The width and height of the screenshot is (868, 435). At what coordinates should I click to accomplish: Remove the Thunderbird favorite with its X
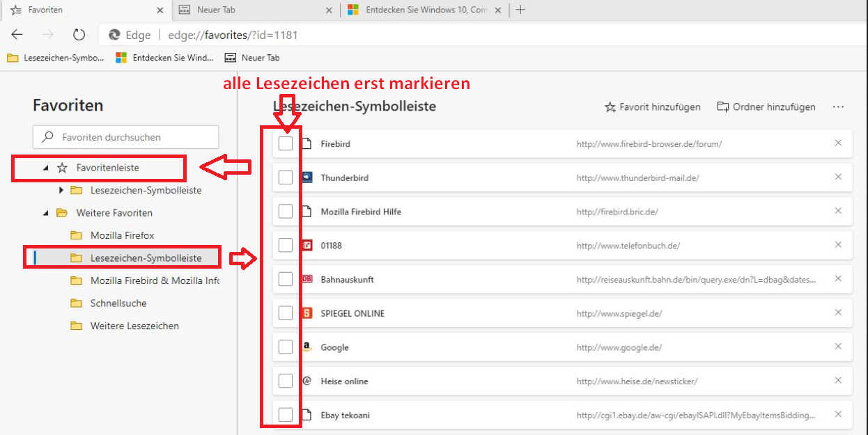[x=838, y=177]
